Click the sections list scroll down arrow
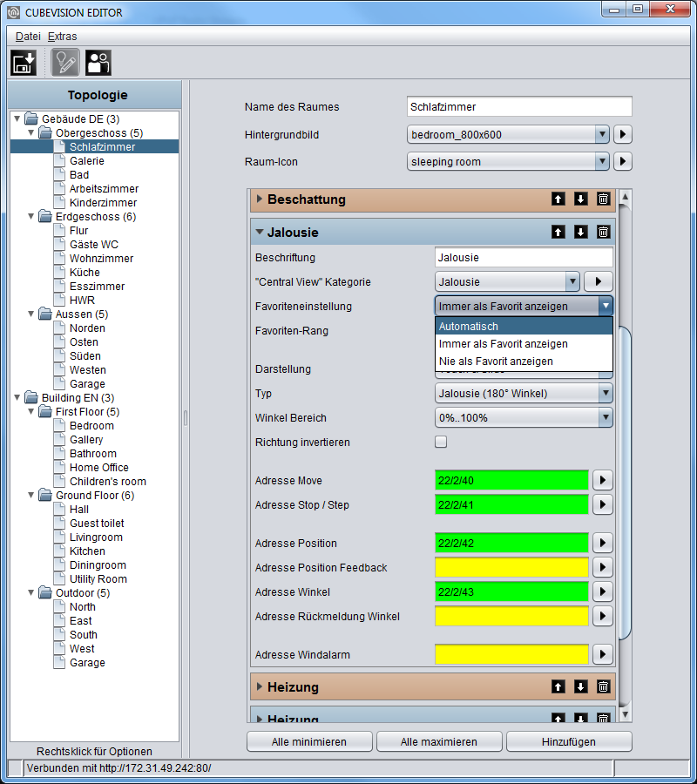Screen dimensions: 697x784 click(625, 714)
